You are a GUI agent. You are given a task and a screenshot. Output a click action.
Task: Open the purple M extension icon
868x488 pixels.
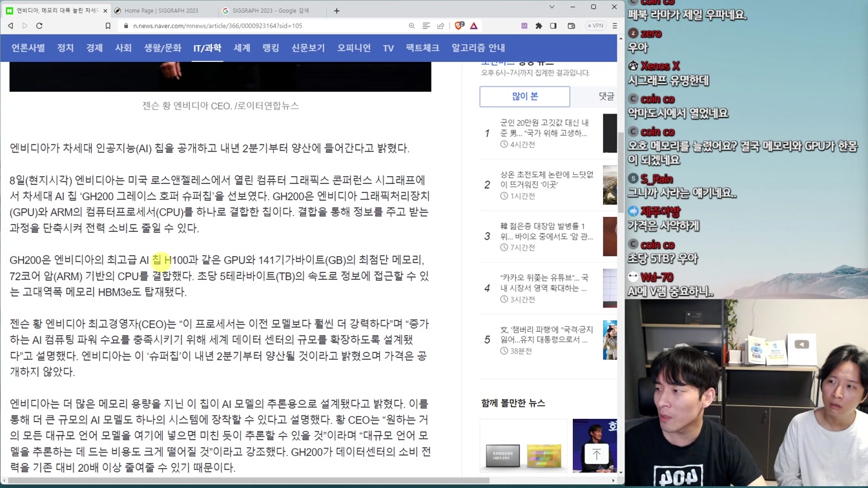pyautogui.click(x=524, y=26)
